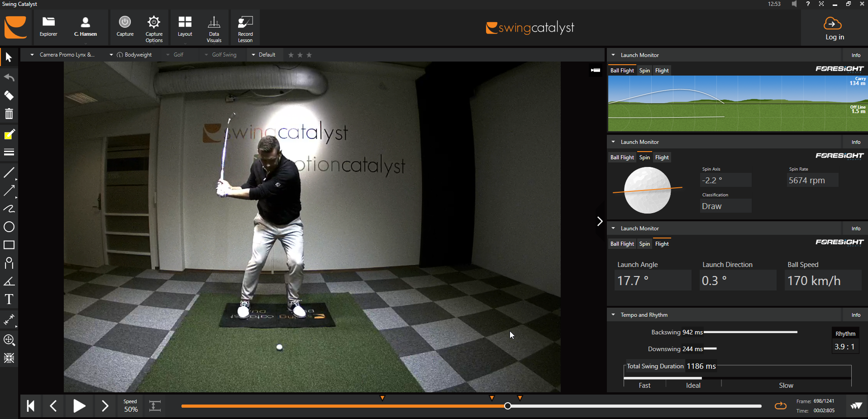Open the Layout menu

185,27
